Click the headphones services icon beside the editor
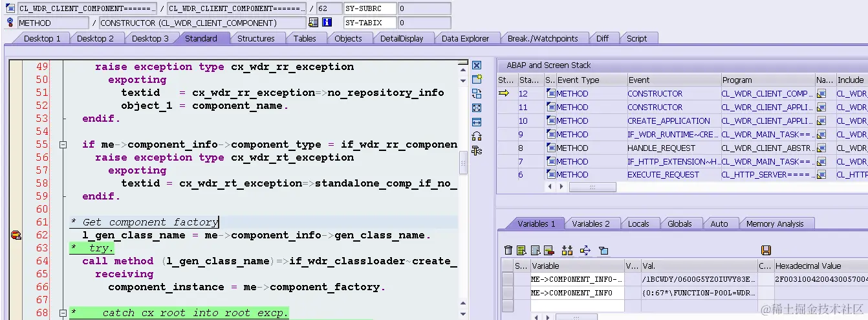Image resolution: width=868 pixels, height=320 pixels. tap(477, 136)
